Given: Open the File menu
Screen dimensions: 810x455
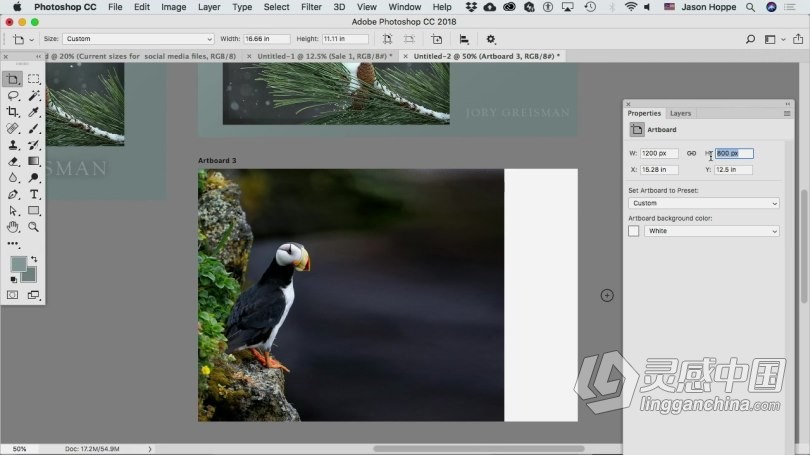Looking at the screenshot, I should pos(115,7).
